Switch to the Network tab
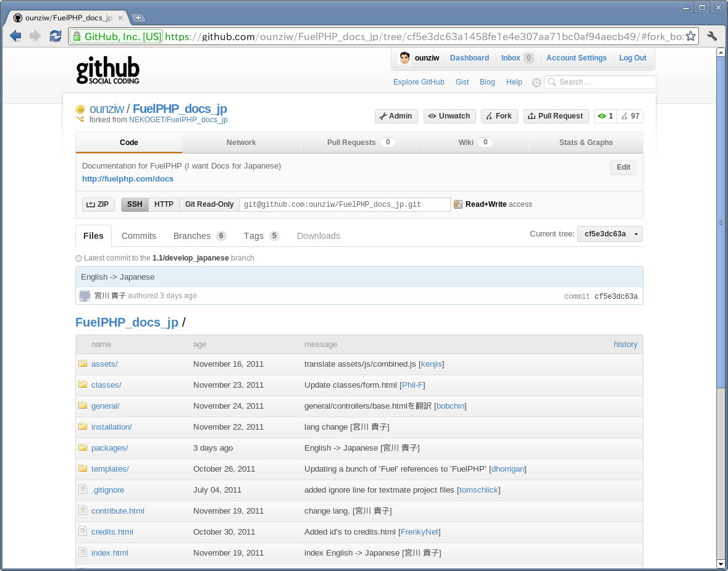The height and width of the screenshot is (571, 728). [241, 143]
